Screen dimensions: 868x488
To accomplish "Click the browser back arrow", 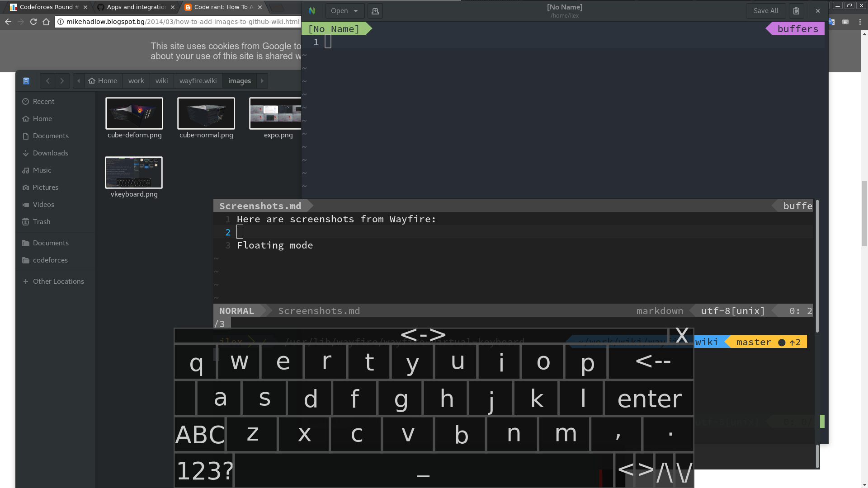I will (8, 22).
